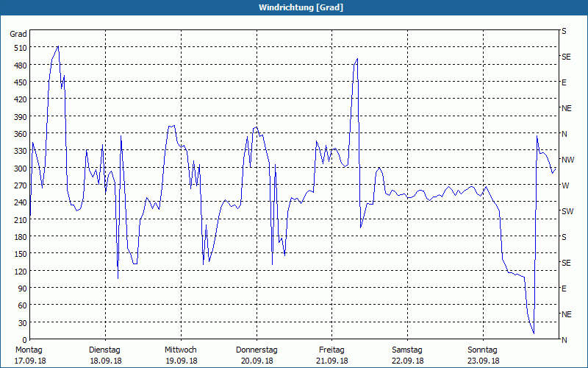588x368 pixels.
Task: Click the "Windrichtung [Grad]" chart title
Action: tap(301, 7)
